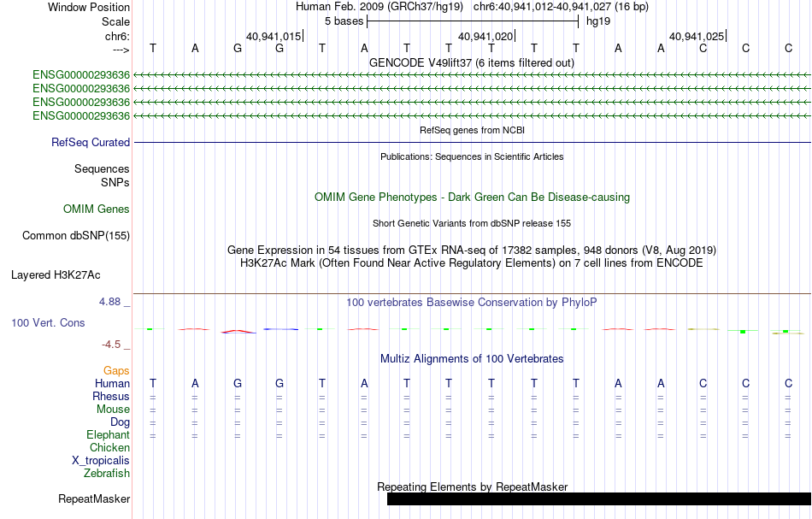
Task: Click the RefSeq Curated track label
Action: click(91, 142)
